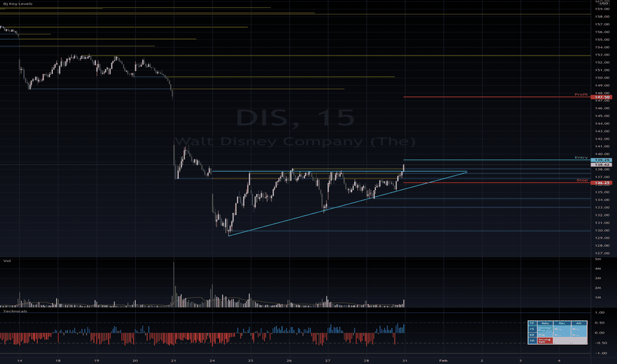Click the "BJ Key Levels" indicator label
Viewport: 617px width, 364px height.
pyautogui.click(x=18, y=4)
